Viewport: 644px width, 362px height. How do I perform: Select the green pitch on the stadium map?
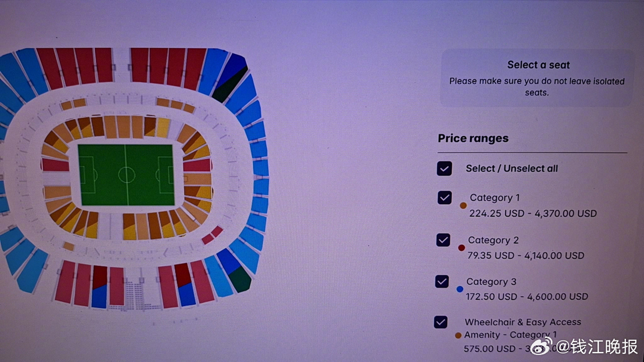(126, 175)
